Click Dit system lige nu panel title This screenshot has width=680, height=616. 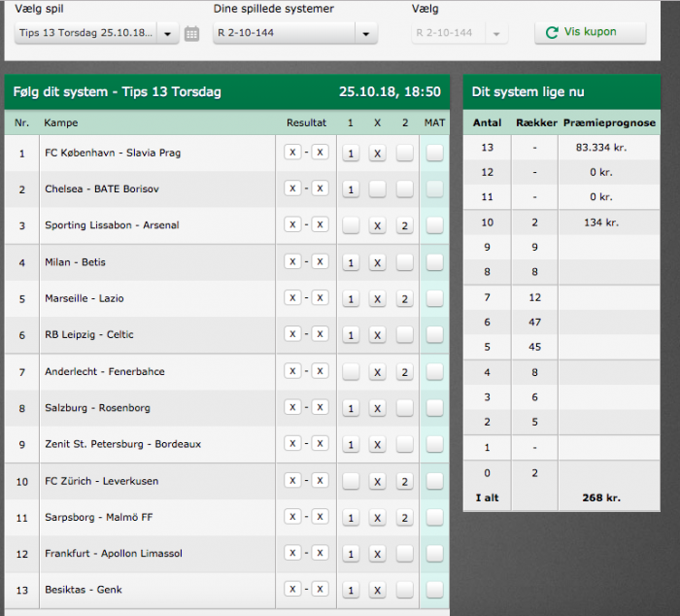[x=527, y=92]
